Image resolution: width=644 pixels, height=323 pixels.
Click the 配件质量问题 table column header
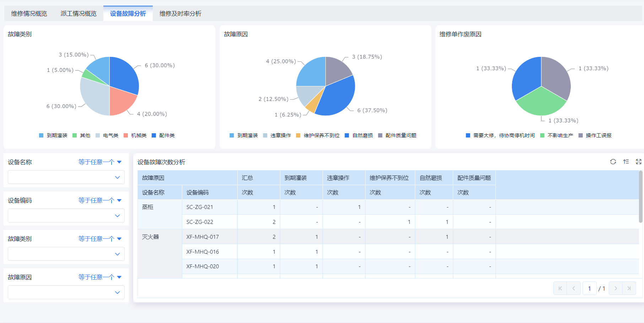coord(474,178)
